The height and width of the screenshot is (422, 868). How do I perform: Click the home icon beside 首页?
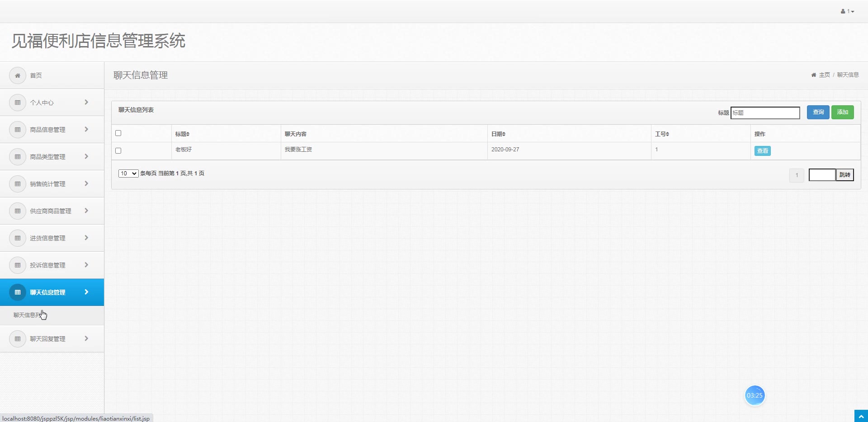pos(18,75)
